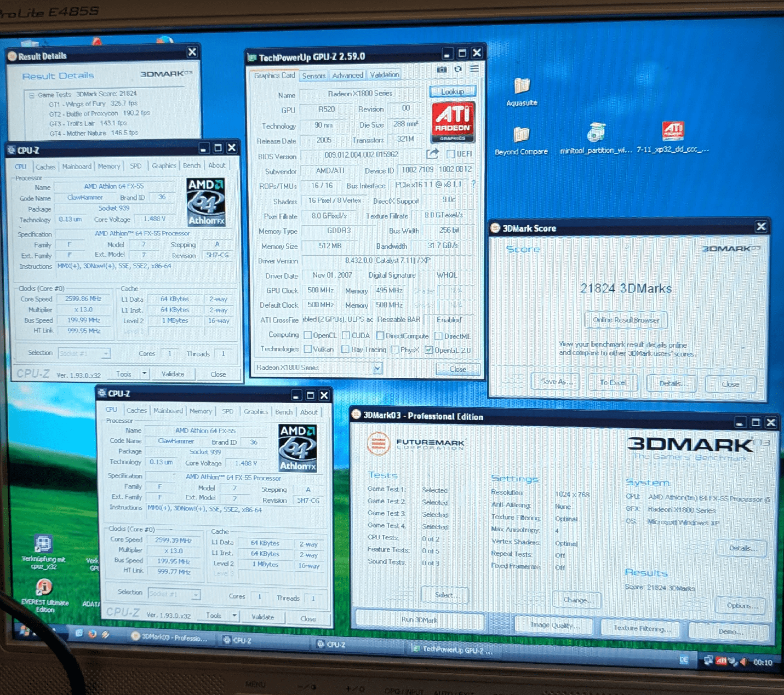
Task: Open the EVEREST Ultimate Edition desktop icon
Action: [x=44, y=595]
